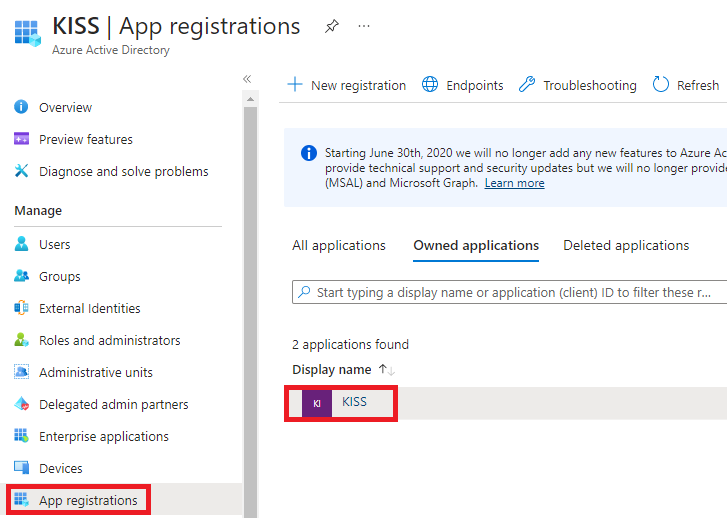
Task: Click the Preview features icon
Action: (21, 139)
